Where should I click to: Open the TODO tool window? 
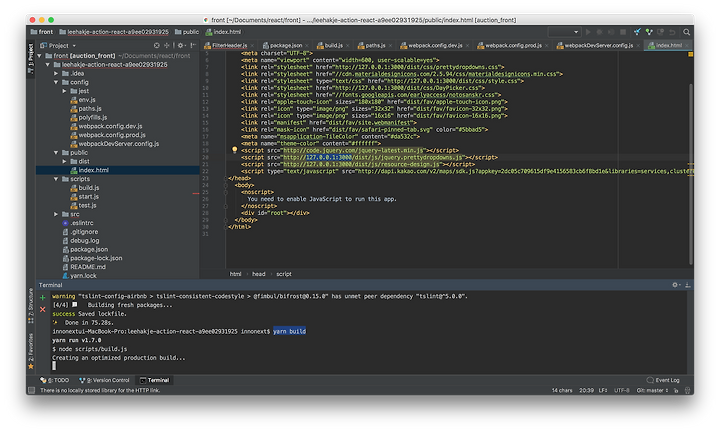55,380
